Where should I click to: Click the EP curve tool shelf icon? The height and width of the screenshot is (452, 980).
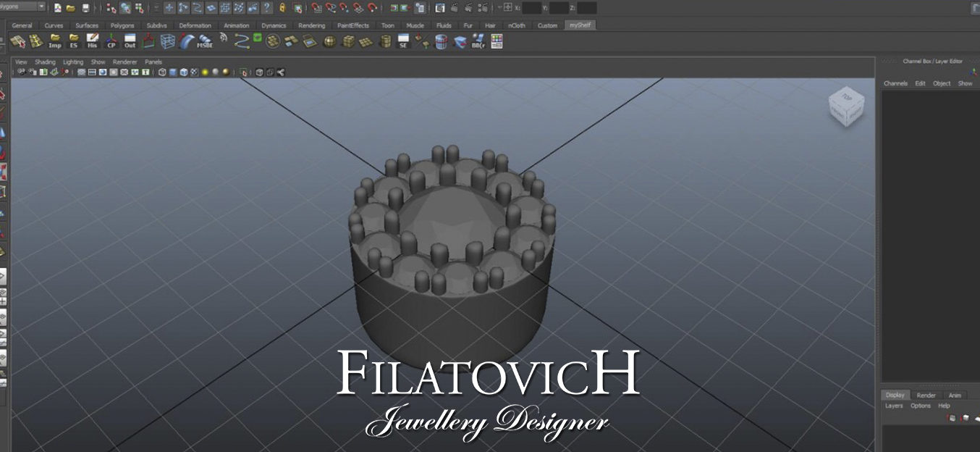pyautogui.click(x=242, y=41)
